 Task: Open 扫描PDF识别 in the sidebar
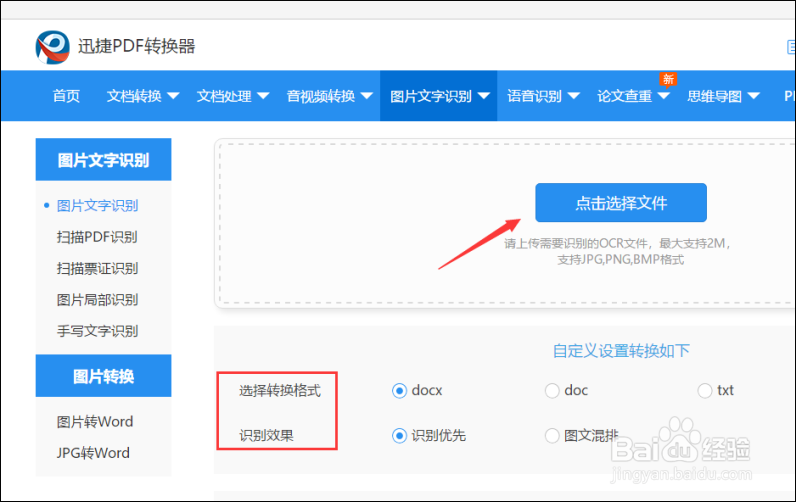pos(97,237)
